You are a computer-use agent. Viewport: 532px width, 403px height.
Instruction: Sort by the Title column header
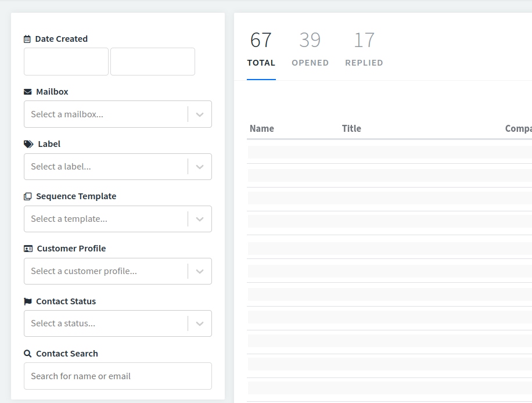[351, 128]
